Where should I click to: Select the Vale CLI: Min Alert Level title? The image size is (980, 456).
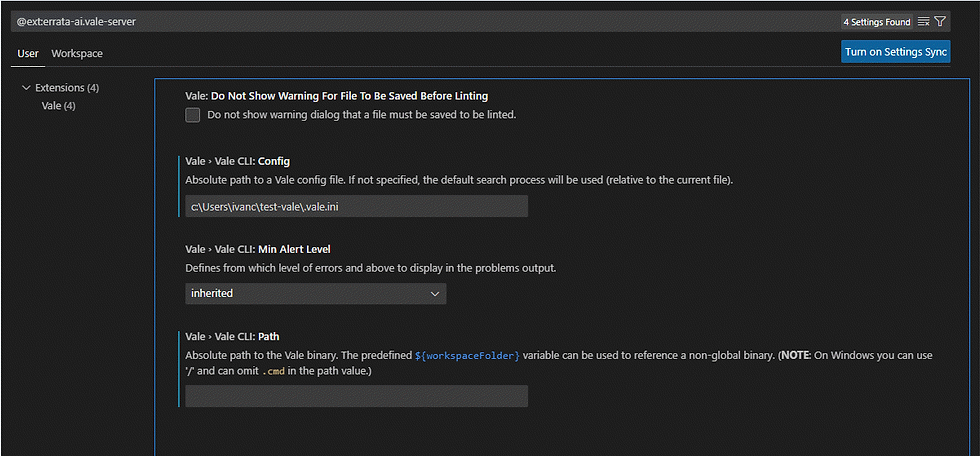258,249
